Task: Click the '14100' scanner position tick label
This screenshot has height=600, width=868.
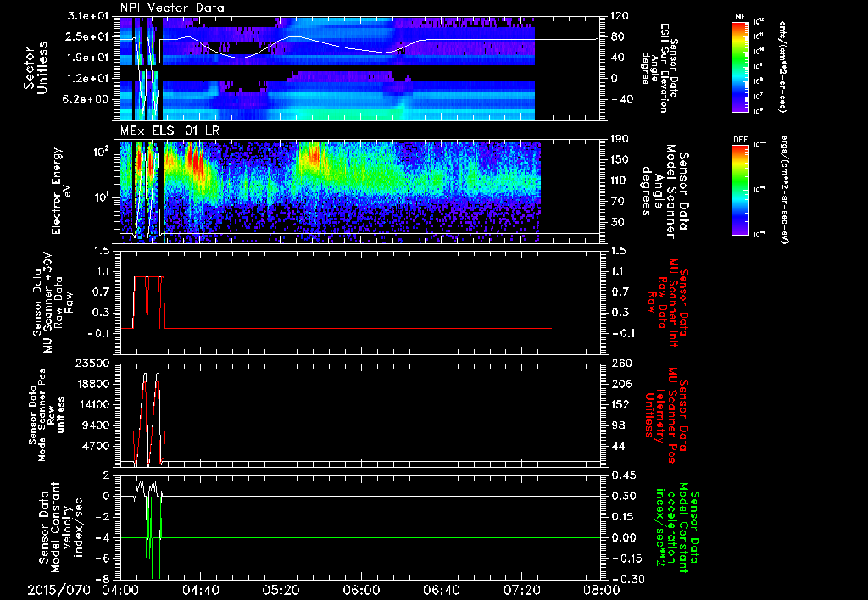Action: pyautogui.click(x=92, y=404)
